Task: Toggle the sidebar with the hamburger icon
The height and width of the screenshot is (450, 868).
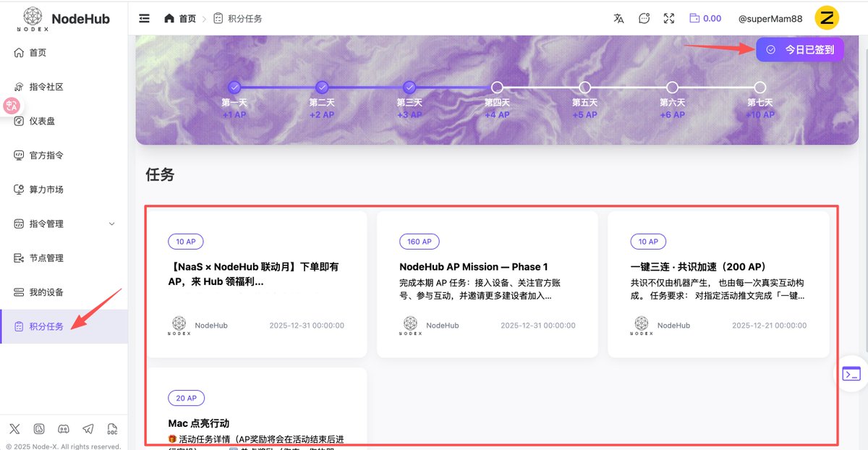Action: point(144,18)
